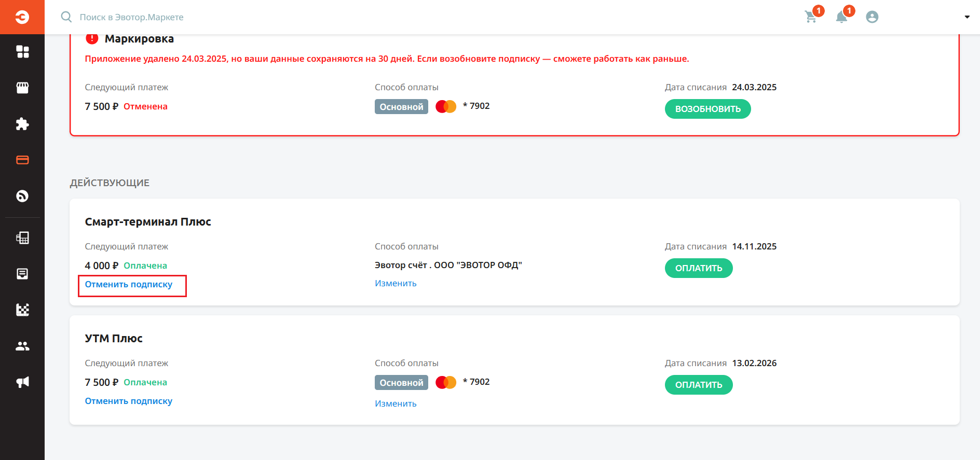The height and width of the screenshot is (460, 980).
Task: Click the ДЕЙСТВУЮЩИЕ section heading
Action: [110, 183]
